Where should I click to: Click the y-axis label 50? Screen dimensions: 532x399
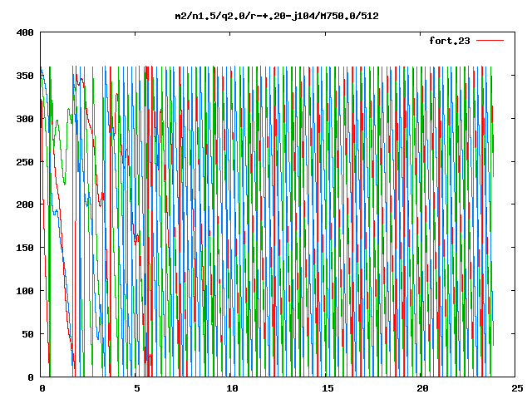(x=27, y=334)
